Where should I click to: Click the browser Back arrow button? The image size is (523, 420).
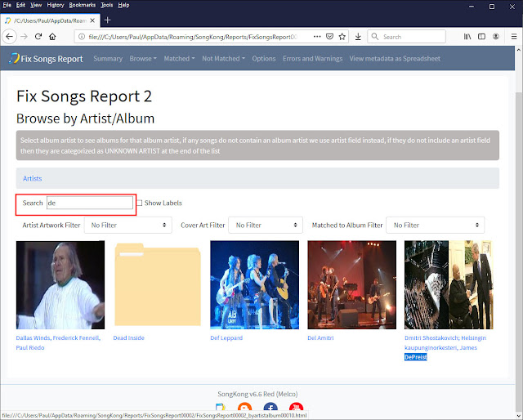[9, 37]
